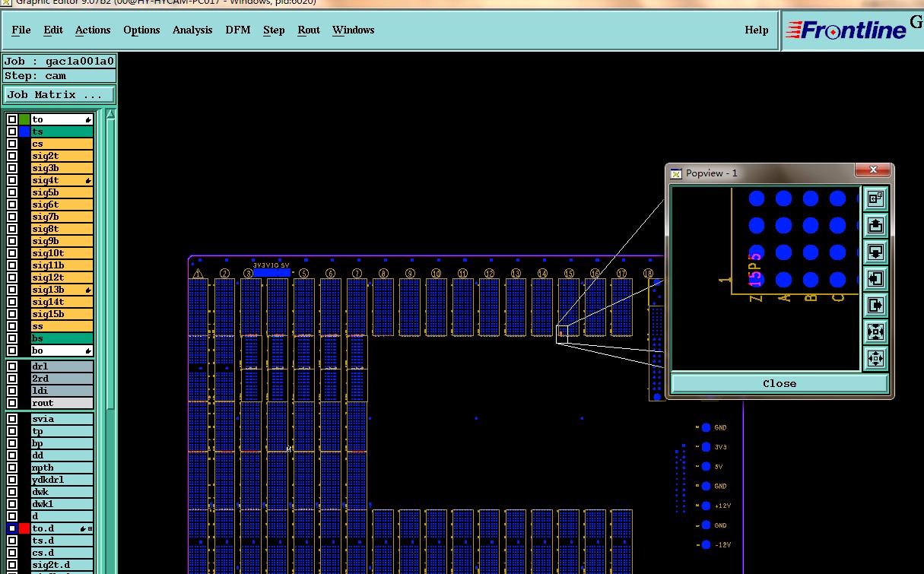Toggle display checkbox for layer rout
This screenshot has width=924, height=574.
pos(12,403)
